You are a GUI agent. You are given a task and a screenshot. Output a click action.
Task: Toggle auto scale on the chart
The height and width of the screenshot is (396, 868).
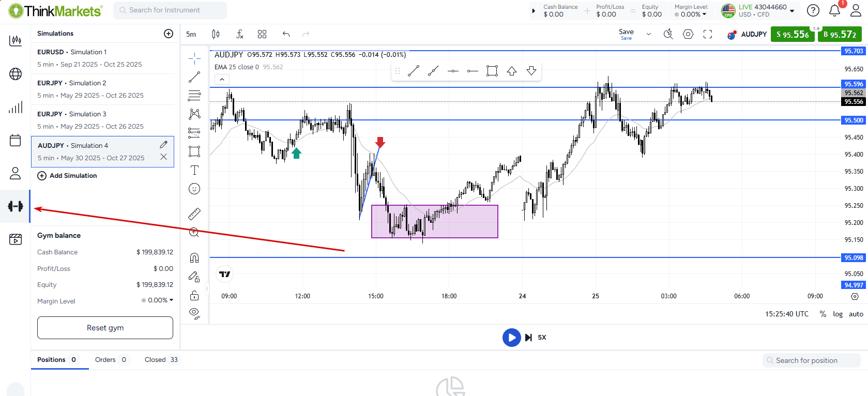856,314
